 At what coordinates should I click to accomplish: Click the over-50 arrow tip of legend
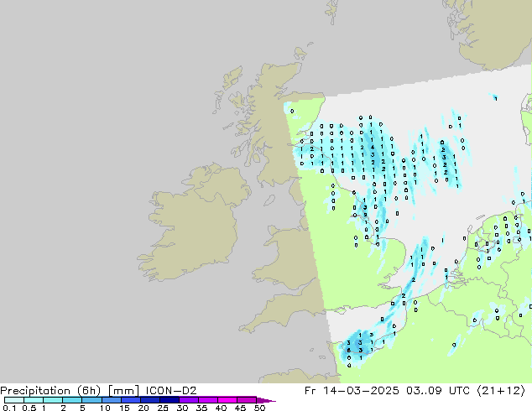click(x=266, y=400)
